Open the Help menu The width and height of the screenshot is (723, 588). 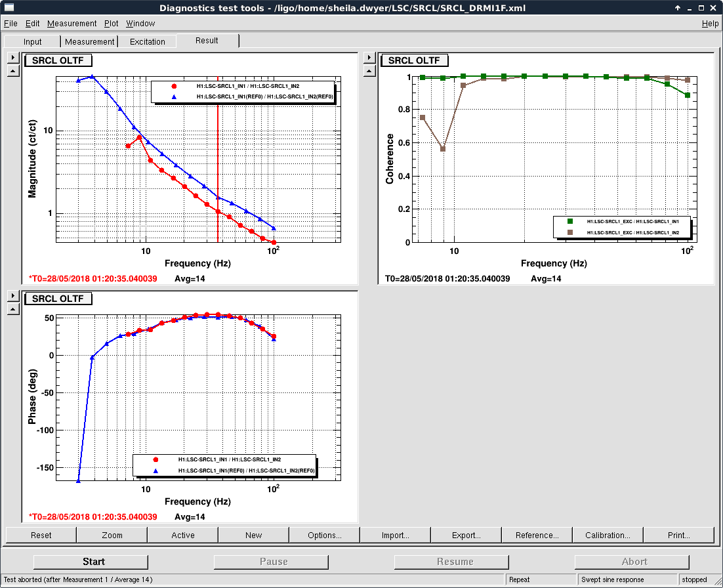(x=710, y=24)
